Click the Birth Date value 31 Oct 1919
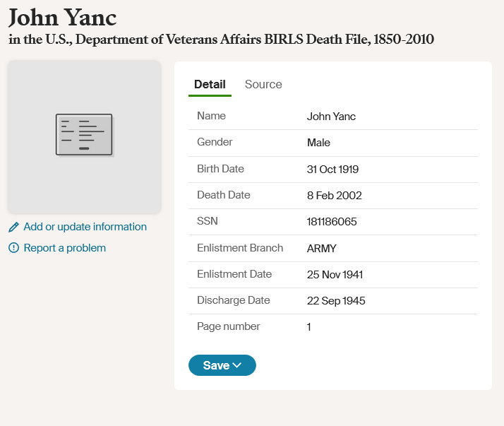This screenshot has height=426, width=504. pyautogui.click(x=332, y=170)
